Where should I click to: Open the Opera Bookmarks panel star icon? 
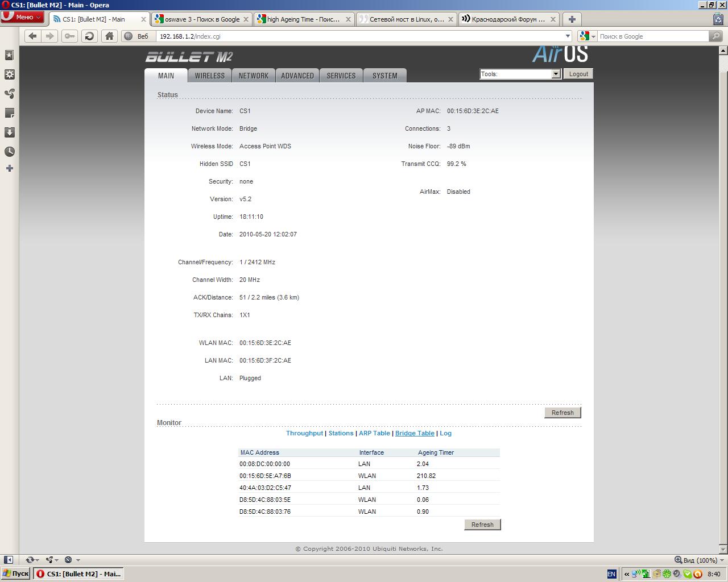pyautogui.click(x=9, y=55)
